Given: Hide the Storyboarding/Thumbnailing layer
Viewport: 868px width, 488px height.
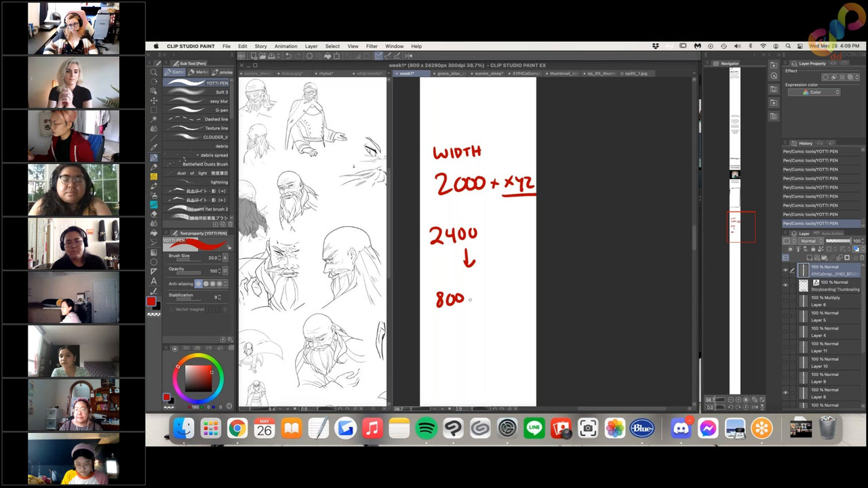Looking at the screenshot, I should pyautogui.click(x=785, y=285).
